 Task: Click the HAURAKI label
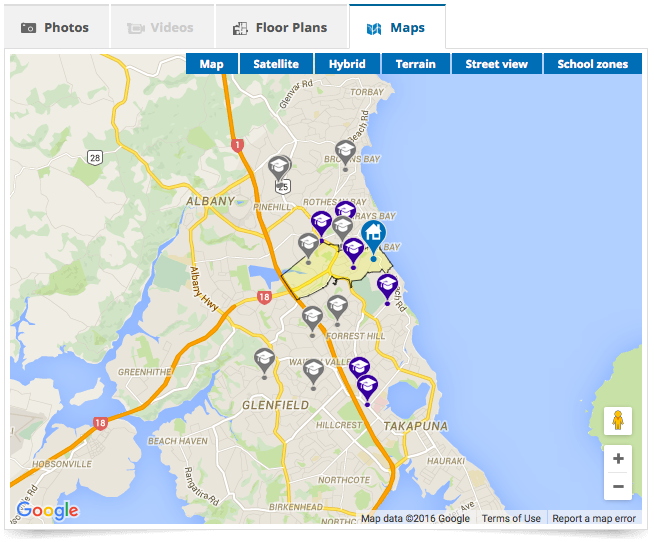[x=445, y=461]
